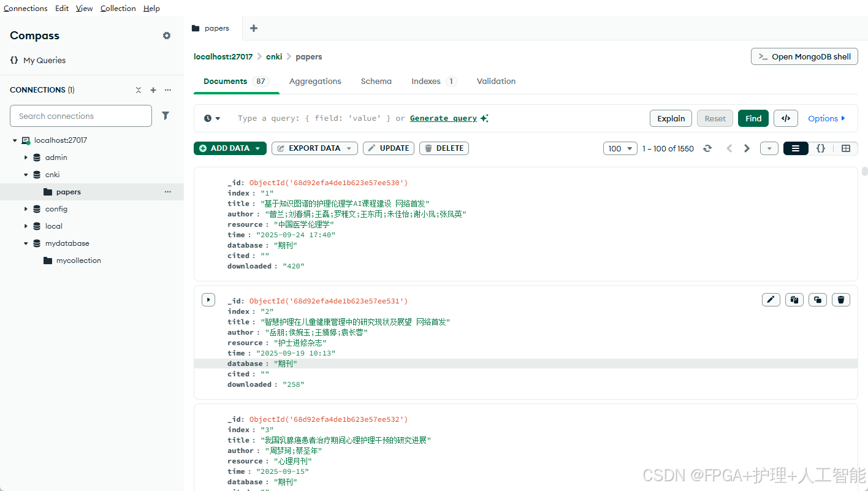Open the Edit menu
The height and width of the screenshot is (491, 868).
pyautogui.click(x=62, y=8)
